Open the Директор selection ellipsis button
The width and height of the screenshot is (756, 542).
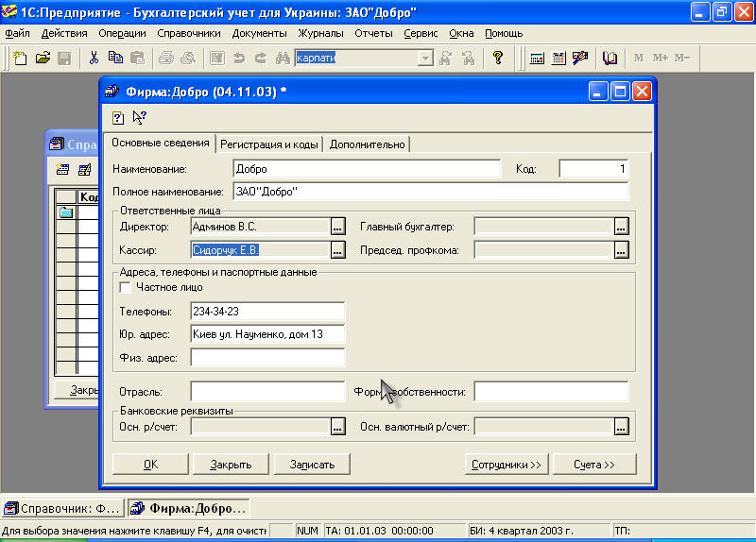(x=338, y=227)
